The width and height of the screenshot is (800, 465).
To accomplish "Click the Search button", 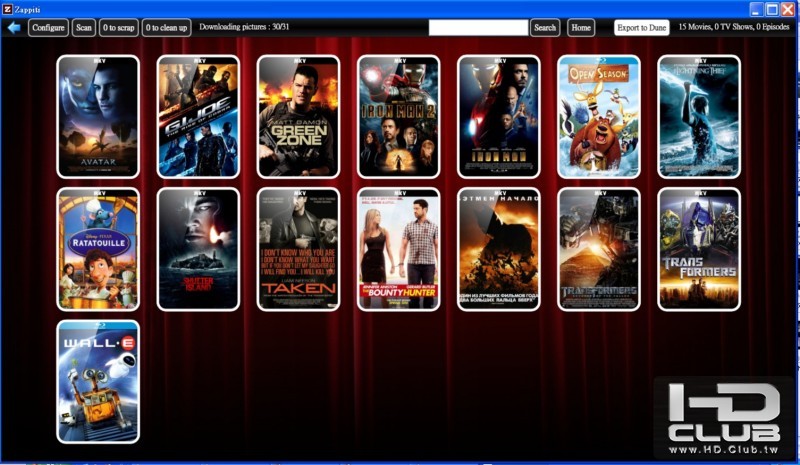I will [x=545, y=28].
